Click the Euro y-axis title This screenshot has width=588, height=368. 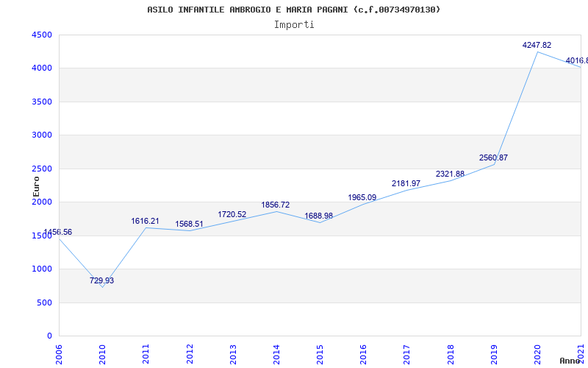coord(36,187)
